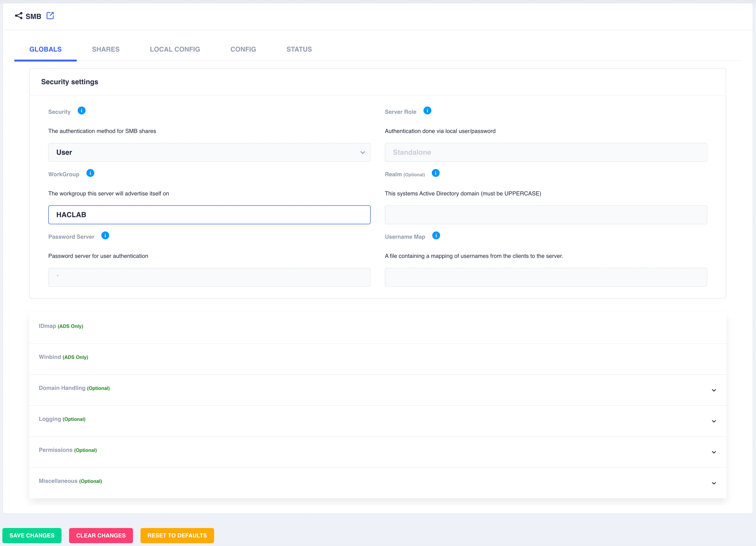
Task: Click the Security info icon
Action: tap(82, 111)
